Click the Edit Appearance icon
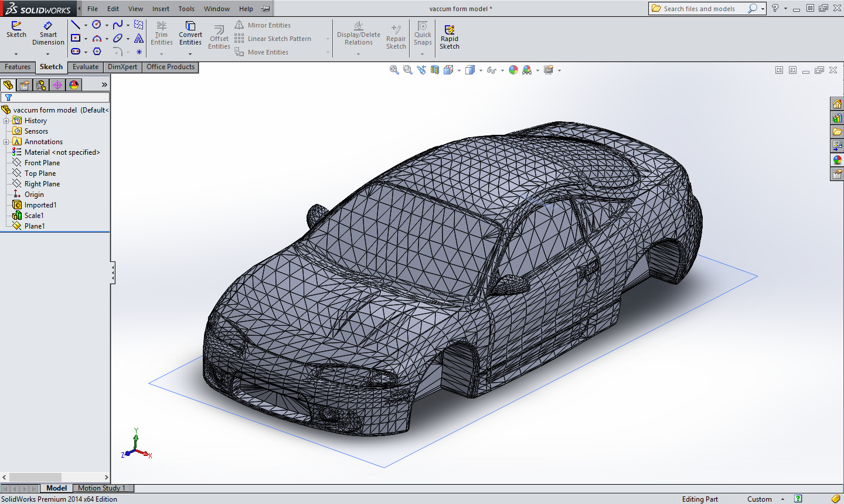 513,70
